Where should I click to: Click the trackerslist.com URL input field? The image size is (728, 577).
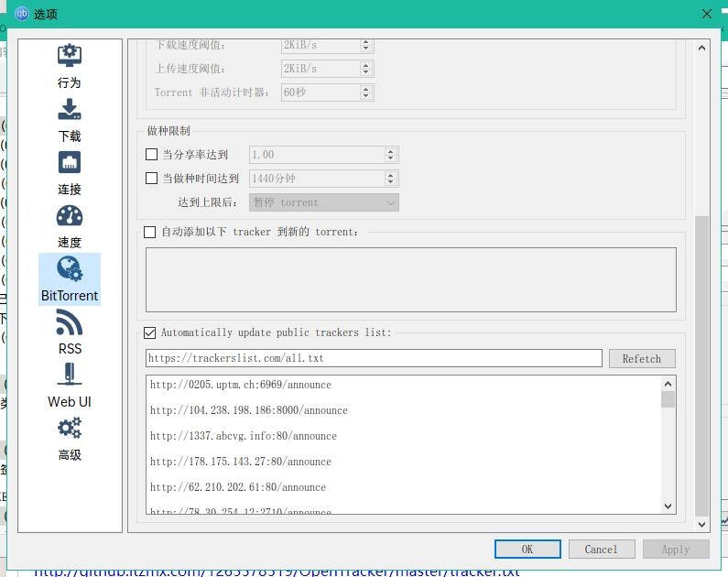coord(374,358)
